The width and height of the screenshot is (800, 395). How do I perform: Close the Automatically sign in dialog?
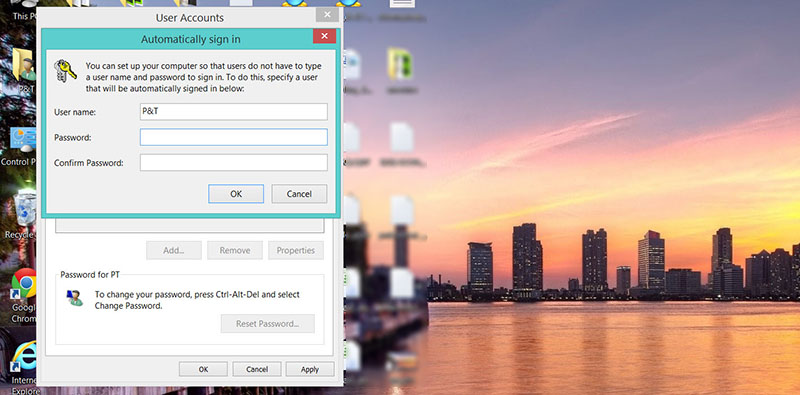tap(324, 36)
